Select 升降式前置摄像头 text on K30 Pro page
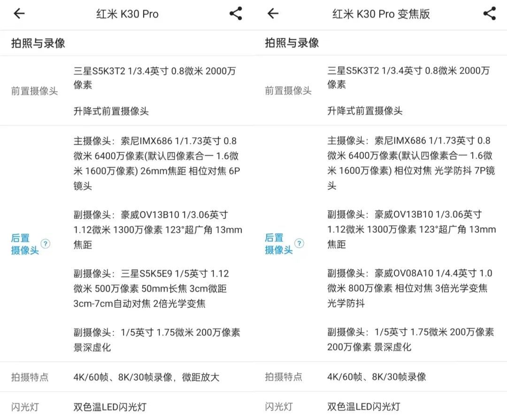Image resolution: width=507 pixels, height=420 pixels. [x=111, y=111]
